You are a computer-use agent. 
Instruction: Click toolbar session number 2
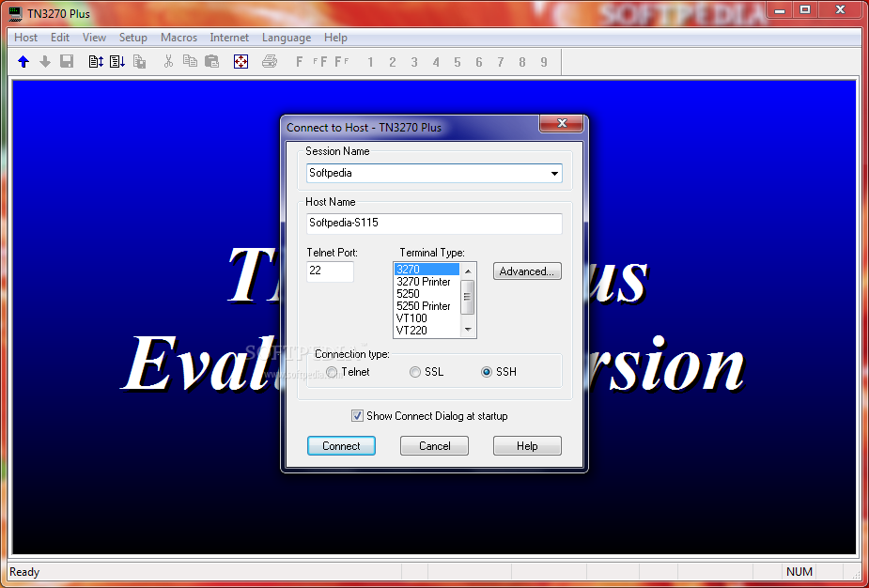click(393, 62)
